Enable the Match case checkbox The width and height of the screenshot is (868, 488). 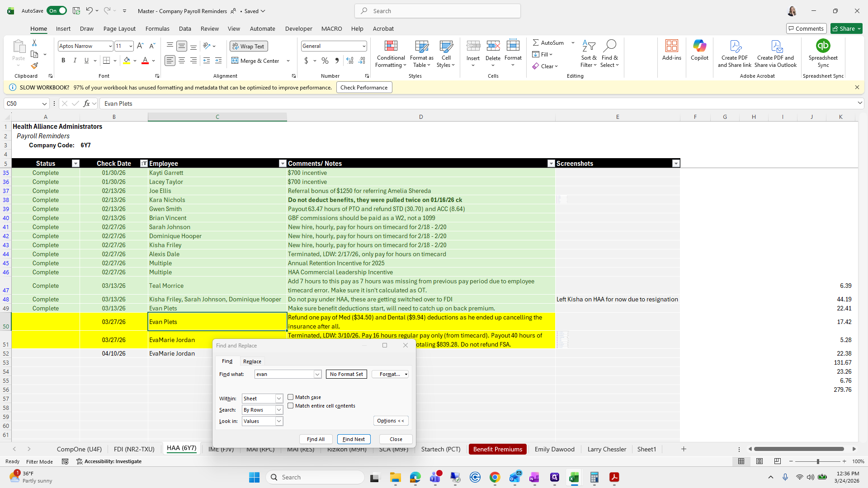[x=291, y=397]
